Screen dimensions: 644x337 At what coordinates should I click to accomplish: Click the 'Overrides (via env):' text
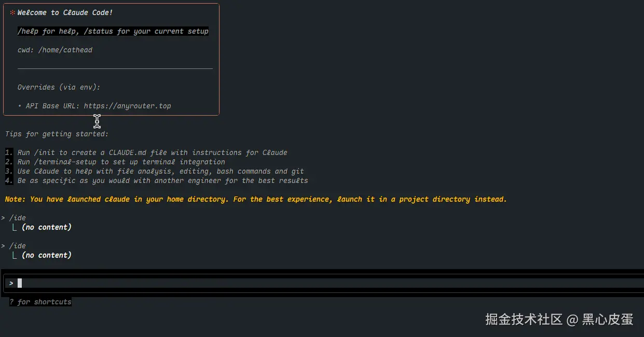pos(59,87)
